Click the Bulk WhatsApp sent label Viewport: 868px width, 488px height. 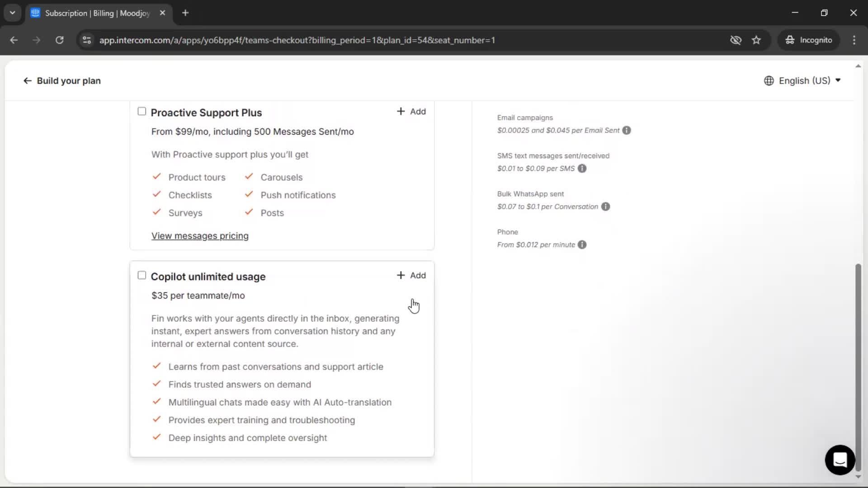530,194
